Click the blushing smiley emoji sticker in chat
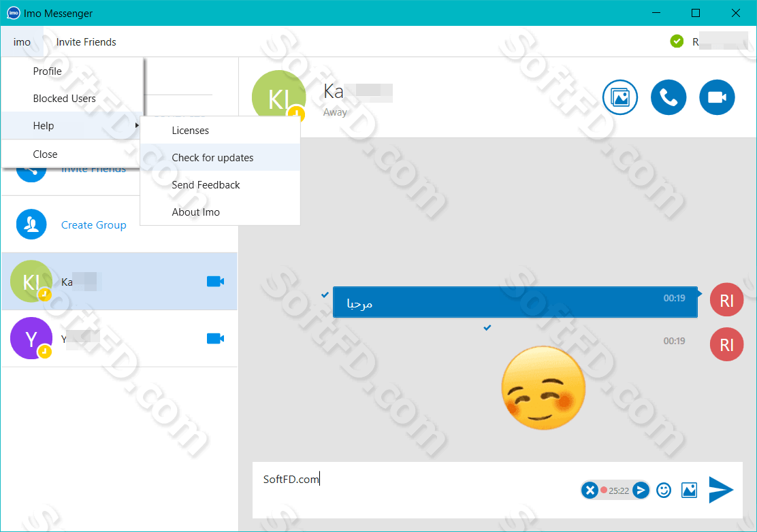This screenshot has height=532, width=757. [x=544, y=388]
